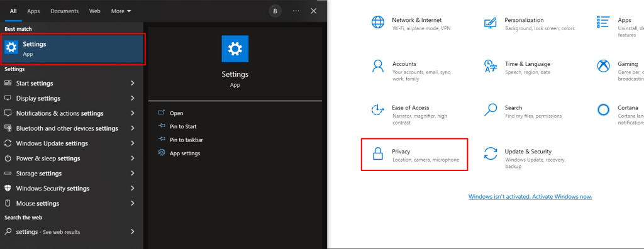The image size is (644, 249).
Task: Expand Display settings chevron arrow
Action: click(132, 98)
